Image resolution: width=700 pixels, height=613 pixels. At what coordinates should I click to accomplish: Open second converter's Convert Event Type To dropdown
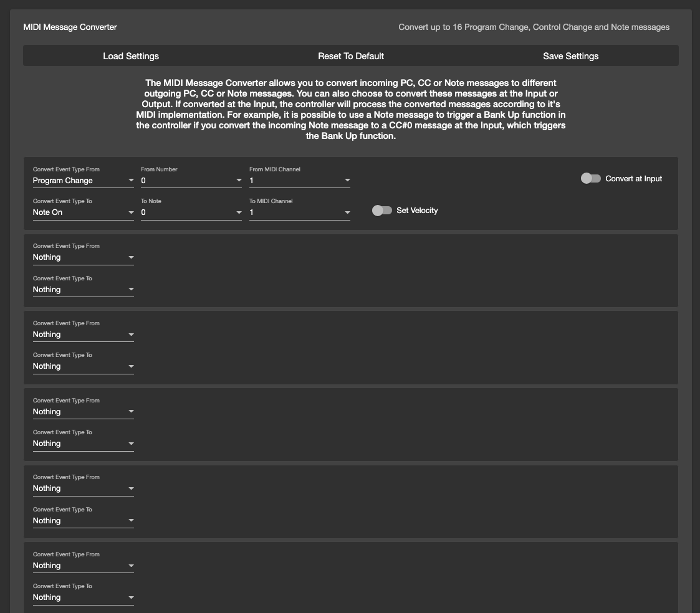[x=83, y=290]
